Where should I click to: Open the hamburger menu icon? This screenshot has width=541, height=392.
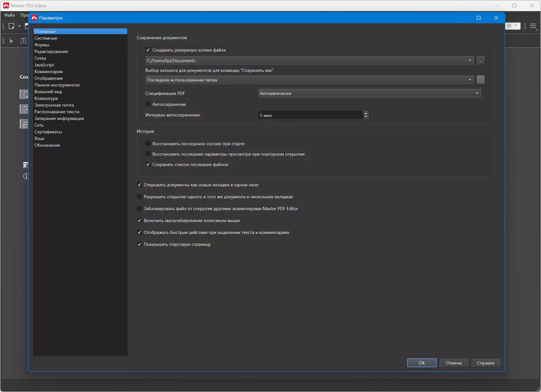click(533, 26)
